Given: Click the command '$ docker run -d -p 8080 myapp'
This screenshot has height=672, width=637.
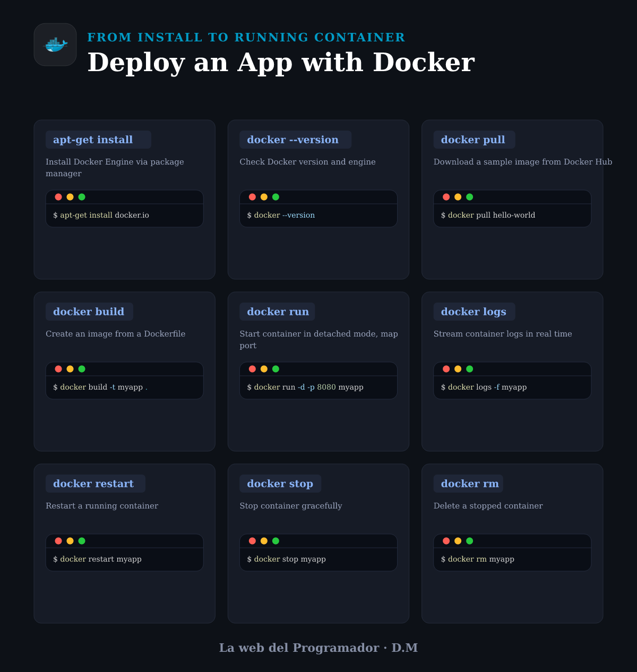Looking at the screenshot, I should pyautogui.click(x=305, y=387).
